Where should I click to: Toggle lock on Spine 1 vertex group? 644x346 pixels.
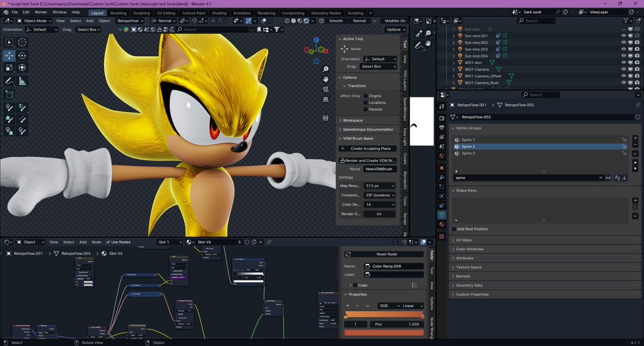(624, 139)
